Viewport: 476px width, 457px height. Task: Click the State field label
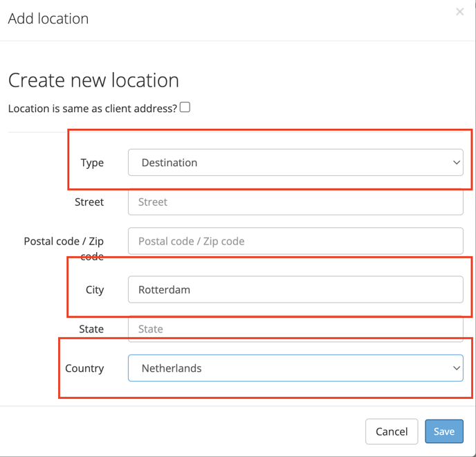point(91,329)
